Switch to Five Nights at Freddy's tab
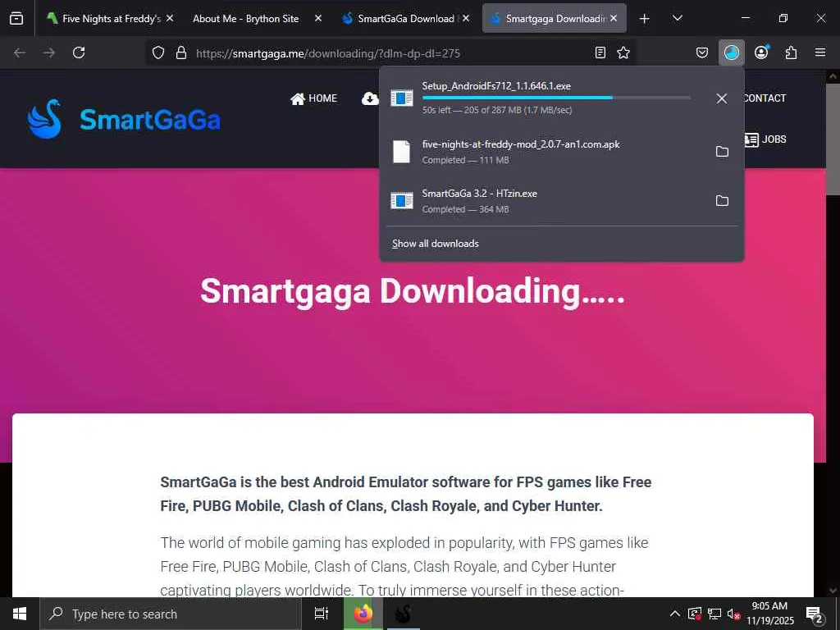This screenshot has height=630, width=840. [x=111, y=18]
